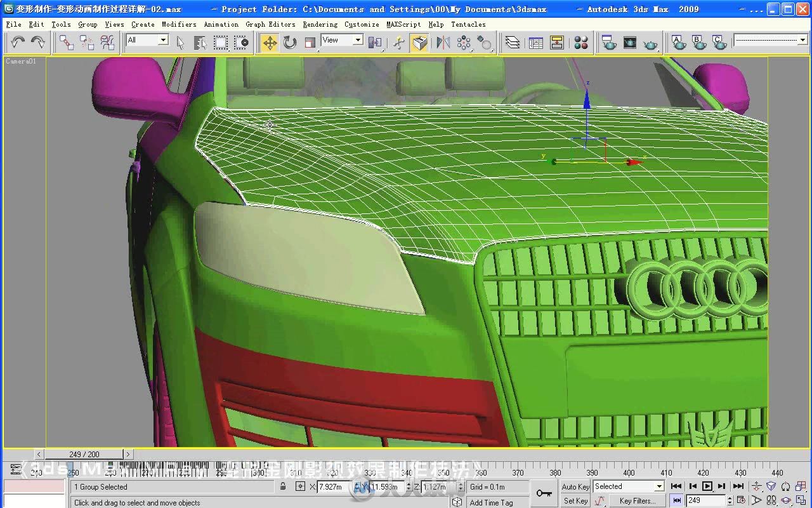Viewport: 812px width, 508px height.
Task: Click the time slider 249 / 200 handle
Action: [84, 454]
